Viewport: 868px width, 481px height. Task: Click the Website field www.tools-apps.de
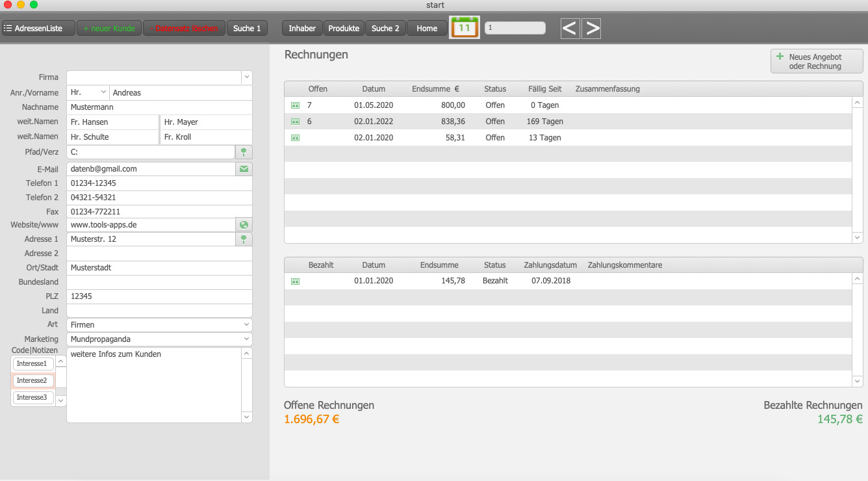(x=151, y=225)
